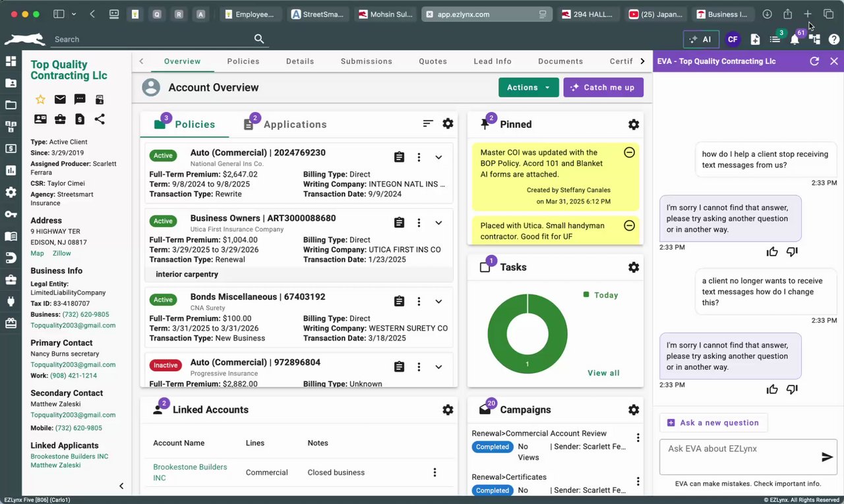This screenshot has height=504, width=844.
Task: Open text messaging via the chat bubble icon
Action: 80,99
